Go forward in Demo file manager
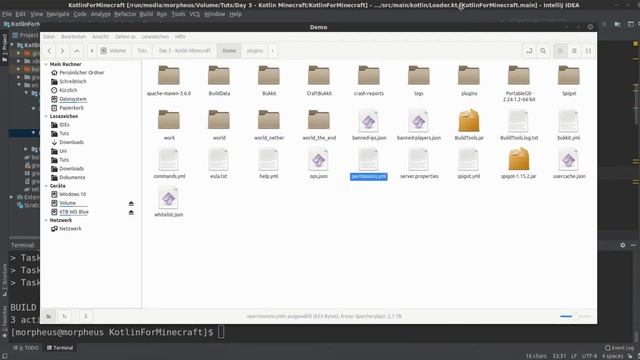Screen dimensions: 640x360 pos(62,51)
